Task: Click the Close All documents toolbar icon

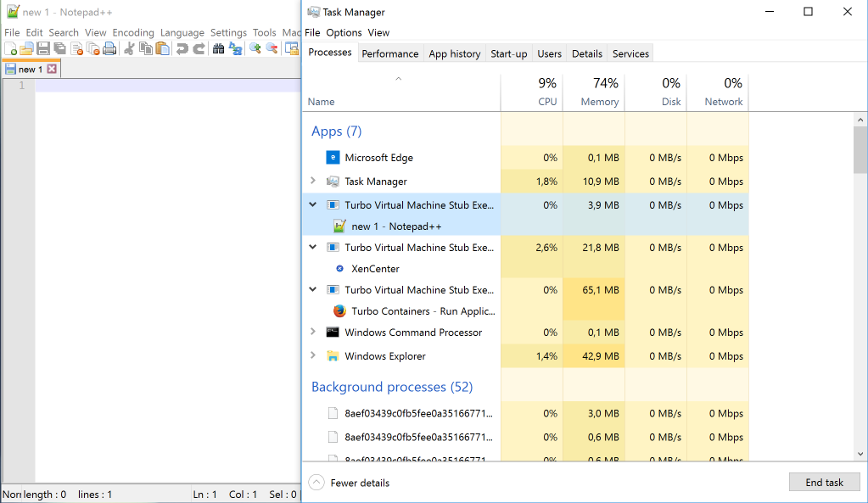Action: pyautogui.click(x=93, y=48)
